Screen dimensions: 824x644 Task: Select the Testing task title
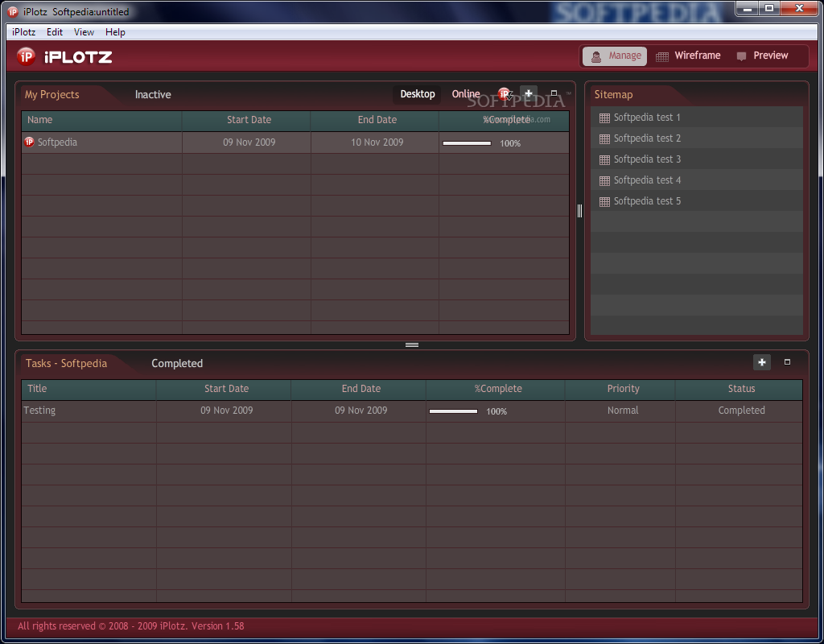(x=39, y=411)
